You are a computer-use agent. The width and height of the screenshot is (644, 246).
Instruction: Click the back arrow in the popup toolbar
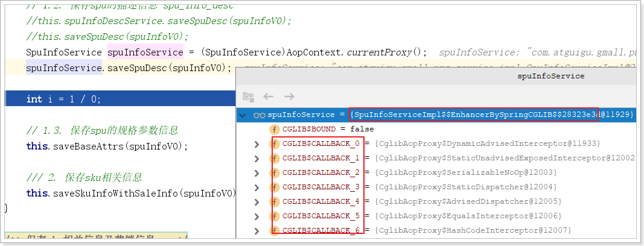[269, 96]
